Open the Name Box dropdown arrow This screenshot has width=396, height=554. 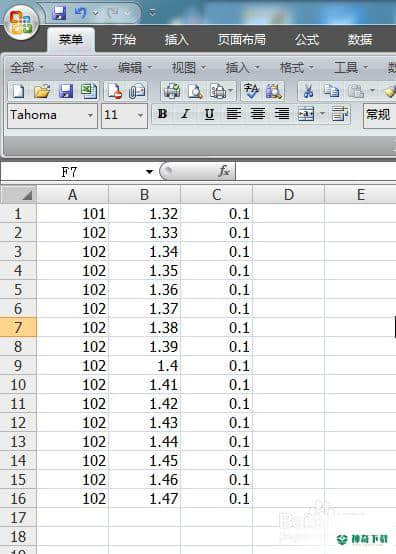149,172
